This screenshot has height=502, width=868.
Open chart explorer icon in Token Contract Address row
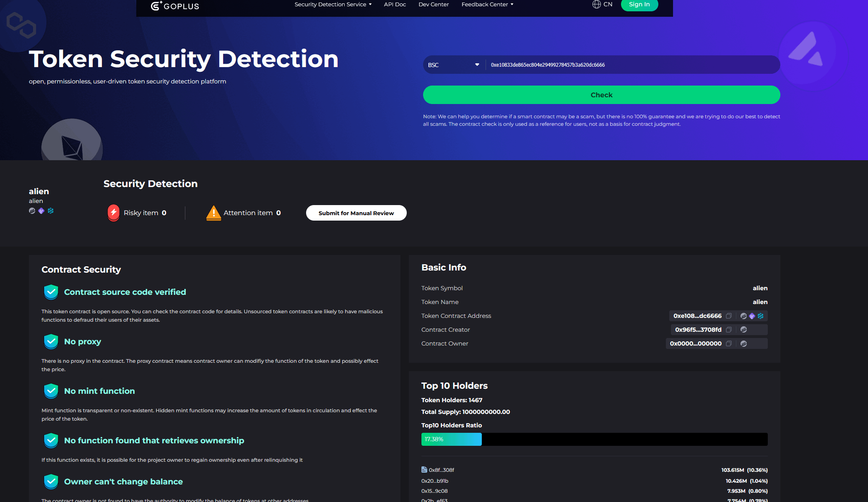(743, 316)
